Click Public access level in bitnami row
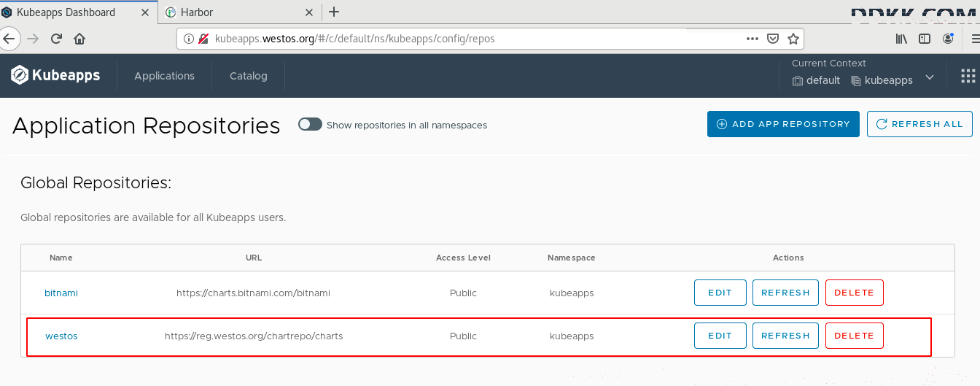980x386 pixels. point(463,293)
